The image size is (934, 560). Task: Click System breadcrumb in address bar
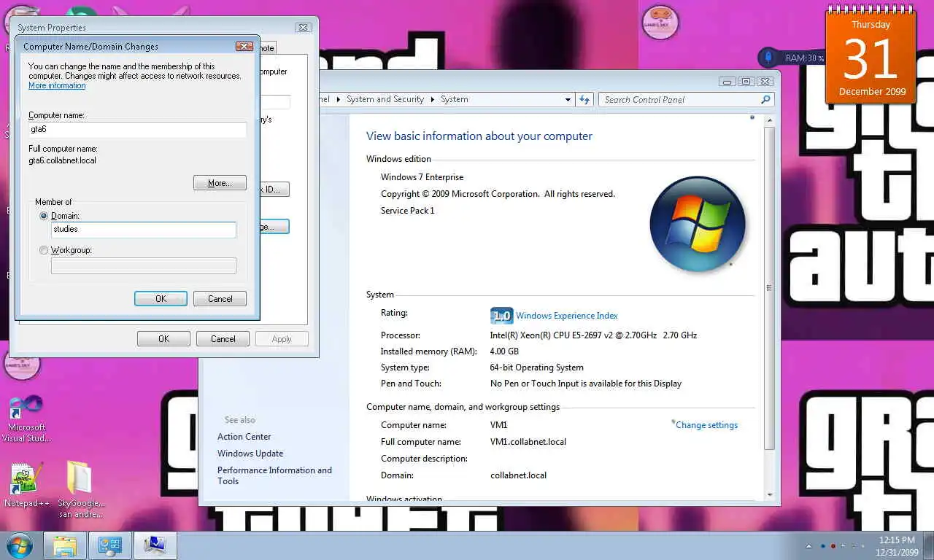[x=454, y=99]
